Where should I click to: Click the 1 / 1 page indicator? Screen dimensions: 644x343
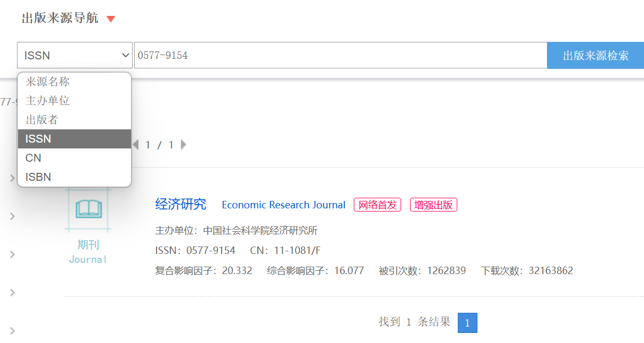click(160, 145)
